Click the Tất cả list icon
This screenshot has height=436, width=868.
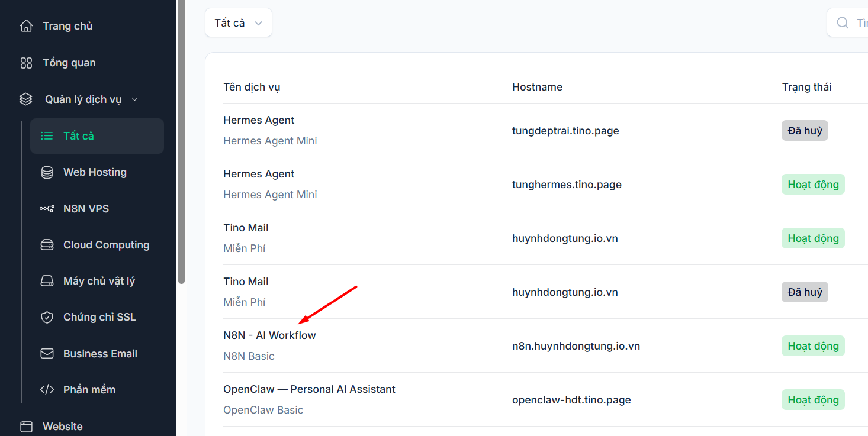point(47,136)
